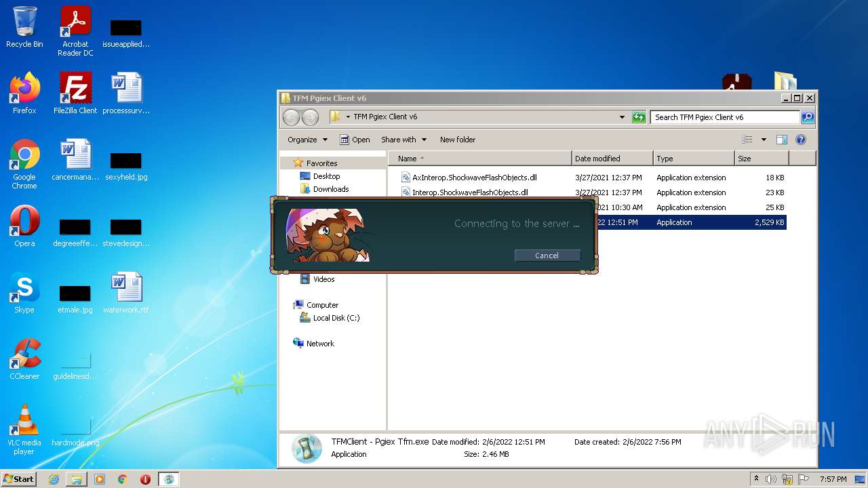Open the Organize dropdown menu
This screenshot has width=868, height=488.
tap(307, 140)
